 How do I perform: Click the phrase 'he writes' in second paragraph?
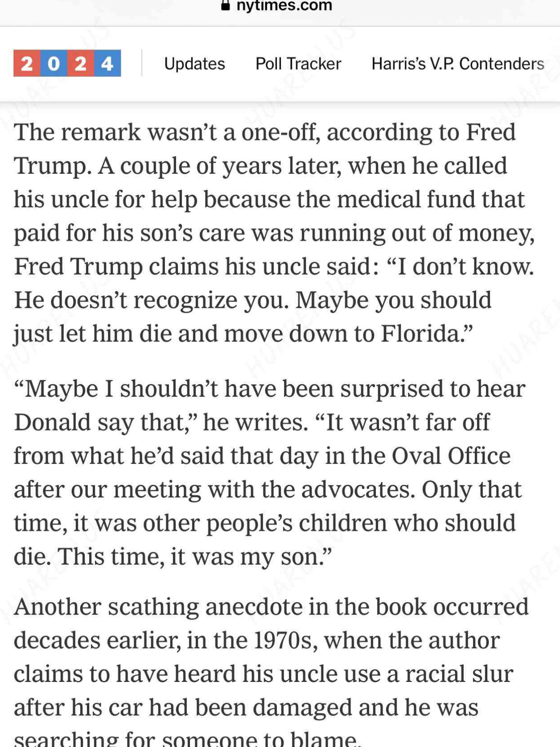(255, 422)
